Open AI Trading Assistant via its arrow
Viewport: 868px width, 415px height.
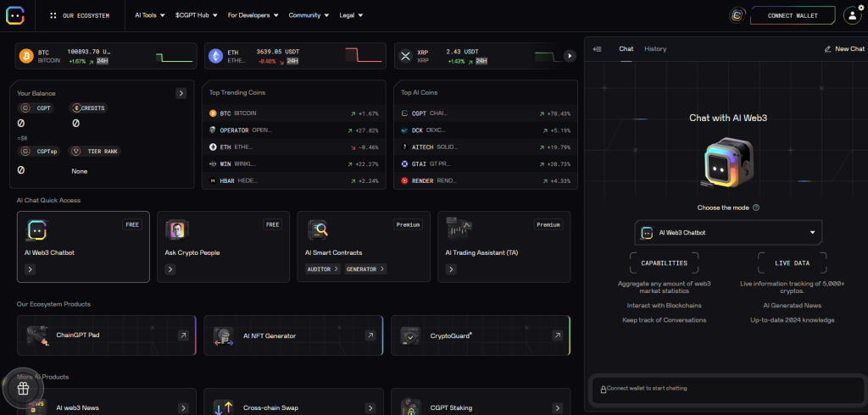click(x=451, y=269)
